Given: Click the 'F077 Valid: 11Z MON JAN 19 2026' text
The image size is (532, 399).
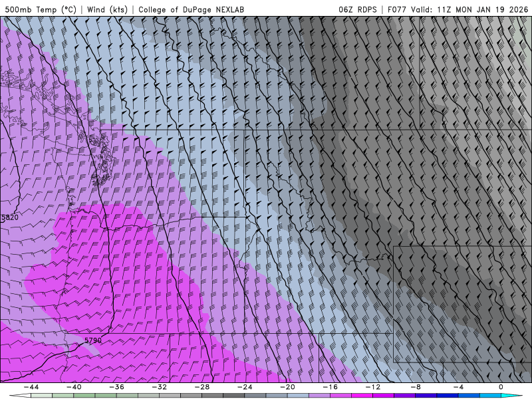Looking at the screenshot, I should (x=458, y=9).
